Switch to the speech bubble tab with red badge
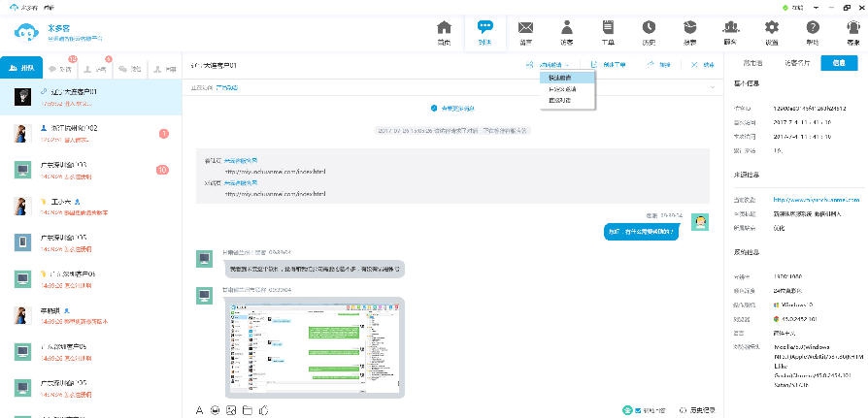 (60, 69)
